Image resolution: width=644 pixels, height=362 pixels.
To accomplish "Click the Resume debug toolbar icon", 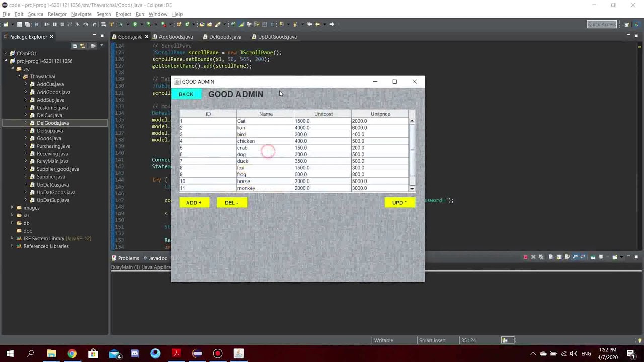I will pos(47,24).
